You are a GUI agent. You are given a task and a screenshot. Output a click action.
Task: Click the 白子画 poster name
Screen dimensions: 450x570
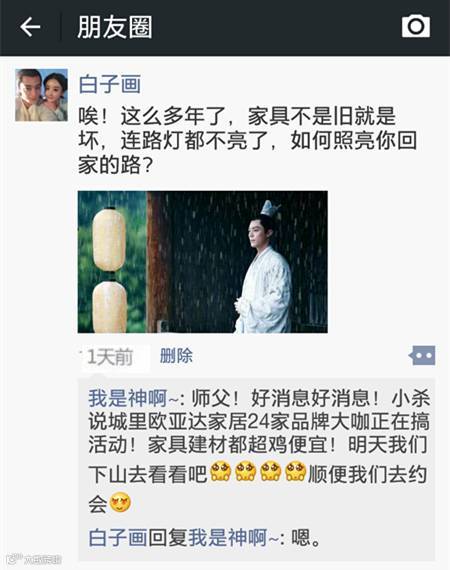pos(109,84)
